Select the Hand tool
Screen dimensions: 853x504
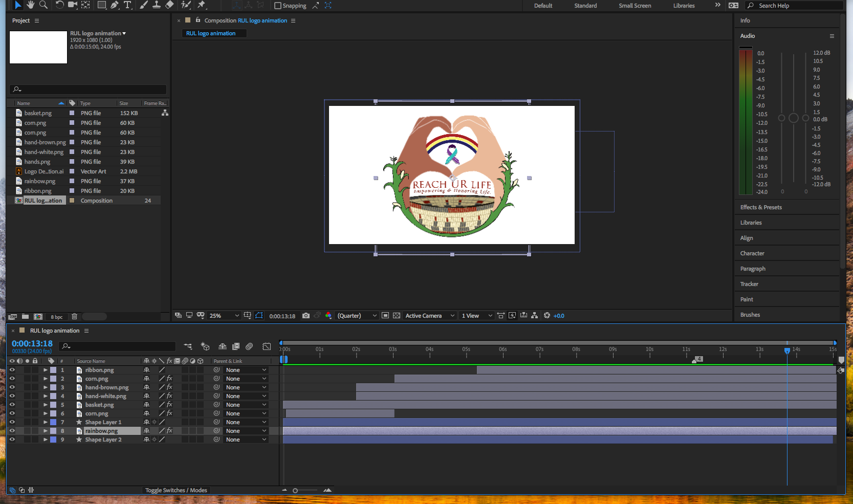pyautogui.click(x=31, y=5)
